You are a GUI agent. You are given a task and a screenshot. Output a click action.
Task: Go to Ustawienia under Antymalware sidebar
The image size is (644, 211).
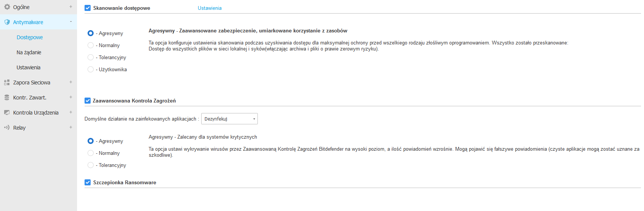[x=28, y=67]
